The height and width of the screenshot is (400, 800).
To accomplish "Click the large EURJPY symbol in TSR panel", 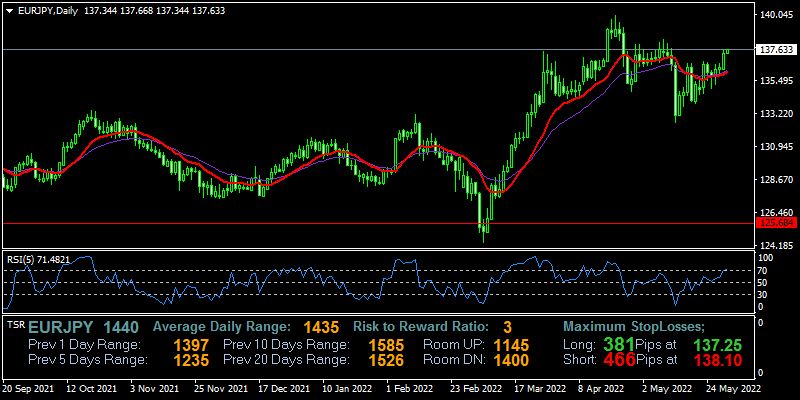I will [61, 327].
